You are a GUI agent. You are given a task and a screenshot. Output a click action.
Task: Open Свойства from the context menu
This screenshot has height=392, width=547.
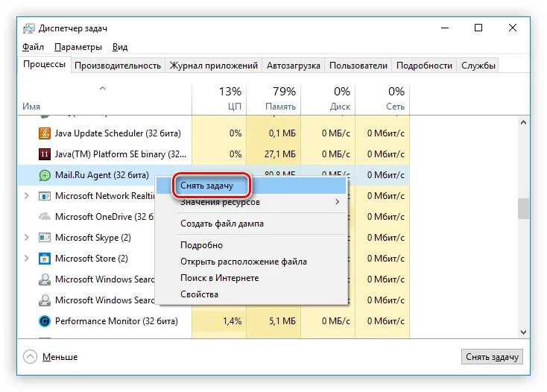[x=251, y=294]
